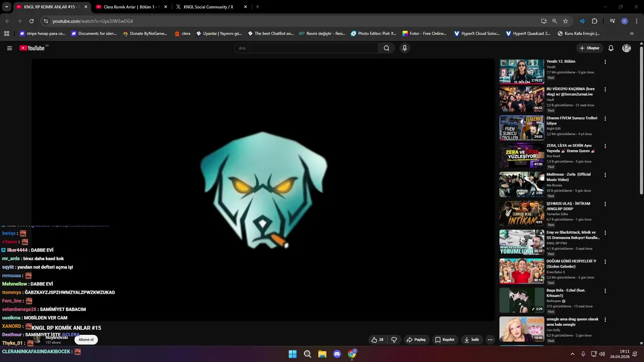Open the YouTube account avatar menu
The width and height of the screenshot is (644, 362).
click(x=626, y=48)
